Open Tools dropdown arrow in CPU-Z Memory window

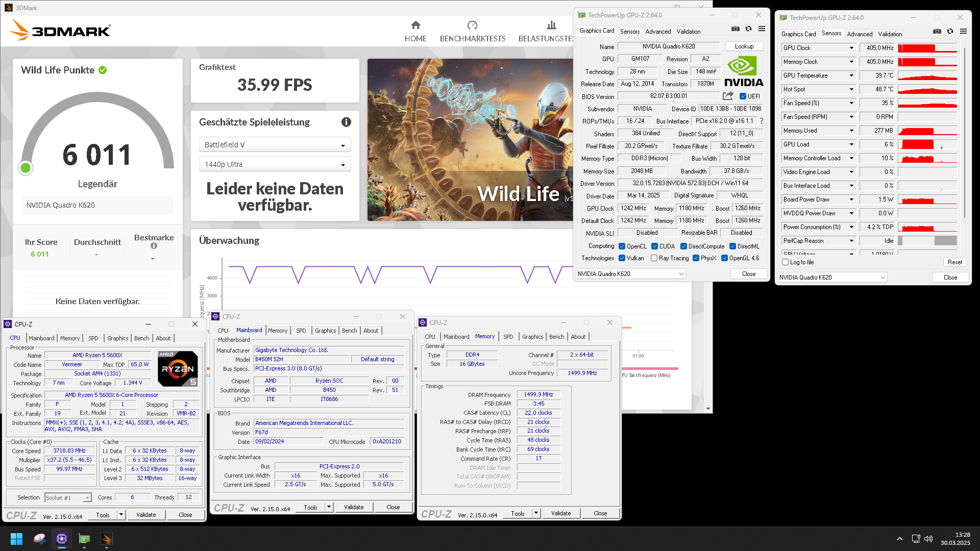click(x=536, y=513)
